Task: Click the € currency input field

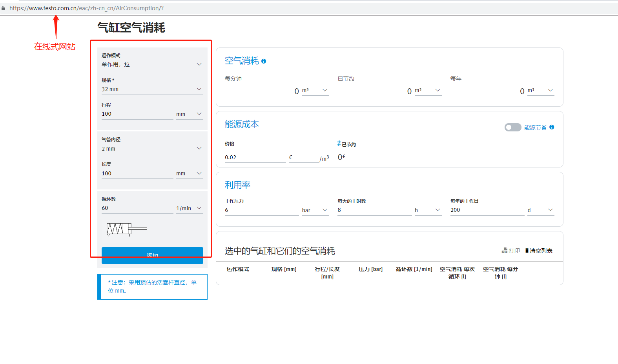Action: coord(304,157)
